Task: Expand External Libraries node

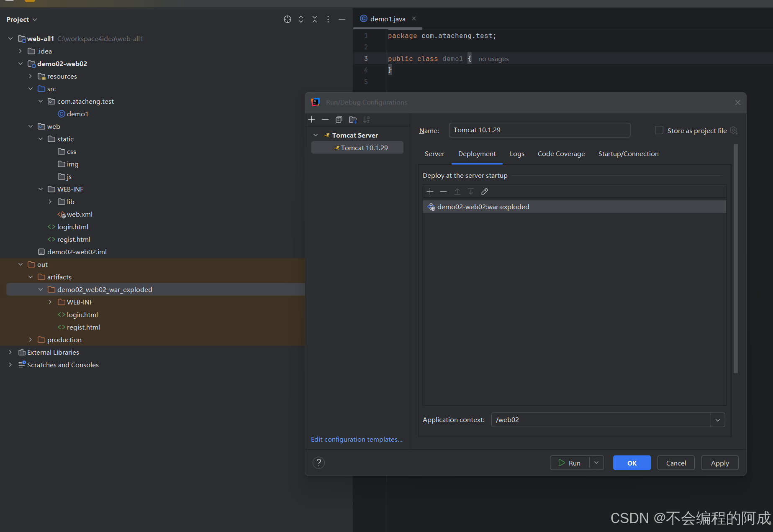Action: (x=10, y=352)
